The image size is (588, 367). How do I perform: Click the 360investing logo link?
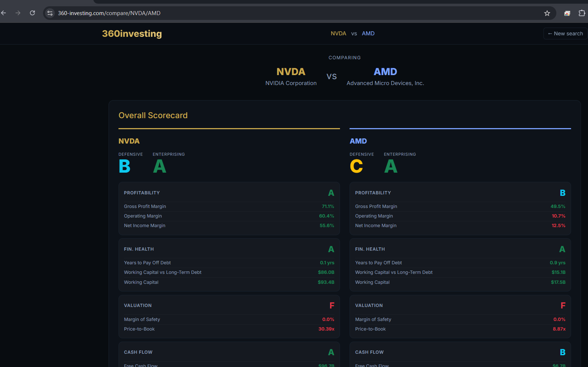pos(132,33)
